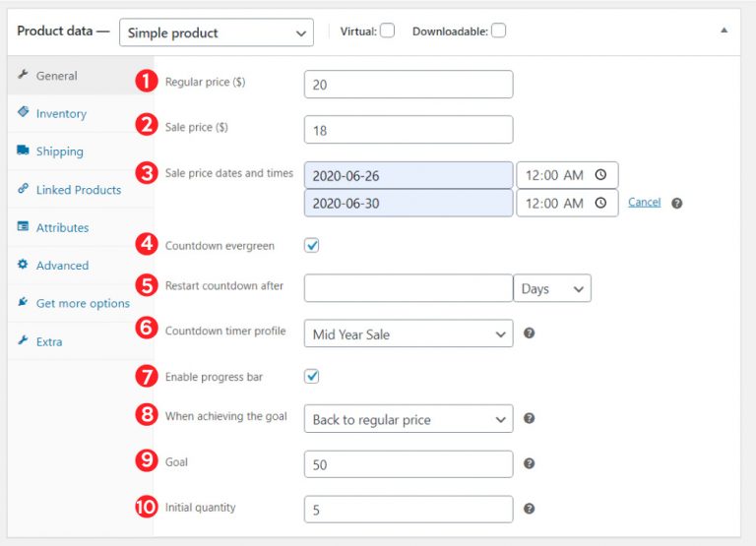Click the Linked Products chain icon
Screen dimensions: 756x546
(x=23, y=189)
